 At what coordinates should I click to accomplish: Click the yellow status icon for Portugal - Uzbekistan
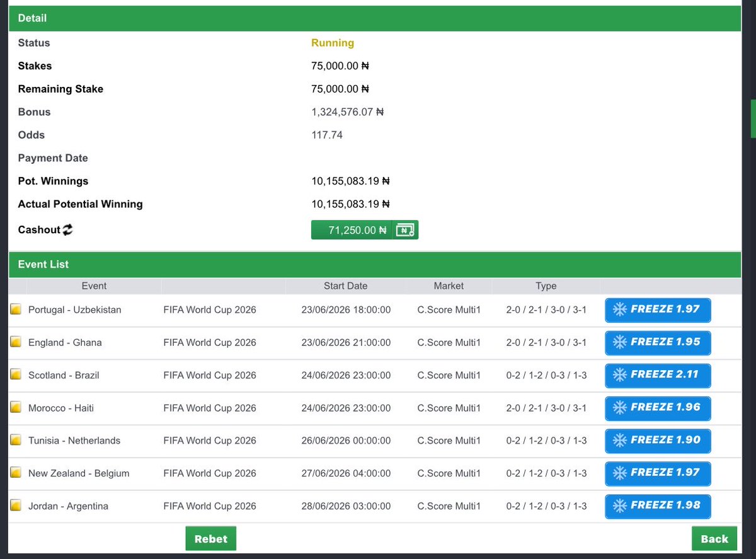[x=16, y=309]
